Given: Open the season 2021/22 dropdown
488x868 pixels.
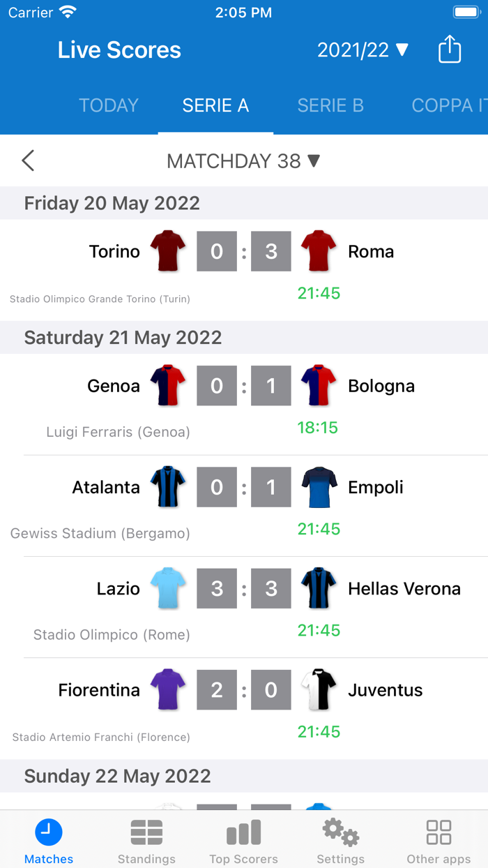Looking at the screenshot, I should coord(363,49).
